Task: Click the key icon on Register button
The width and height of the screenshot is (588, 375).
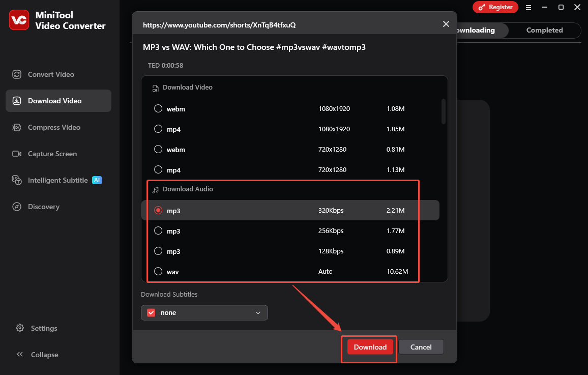Action: [x=482, y=8]
